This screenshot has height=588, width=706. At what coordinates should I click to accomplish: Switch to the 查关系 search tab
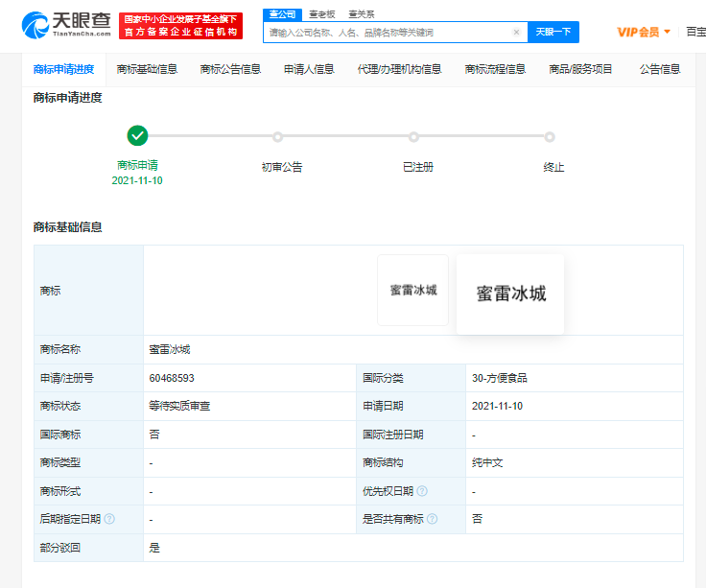point(361,14)
